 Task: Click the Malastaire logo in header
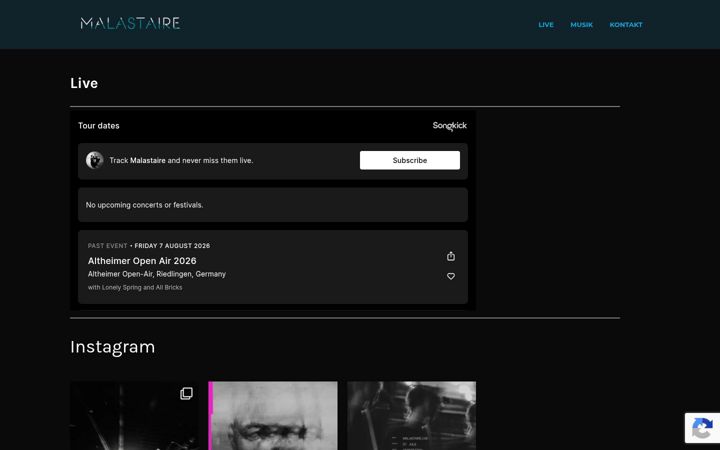click(x=130, y=23)
